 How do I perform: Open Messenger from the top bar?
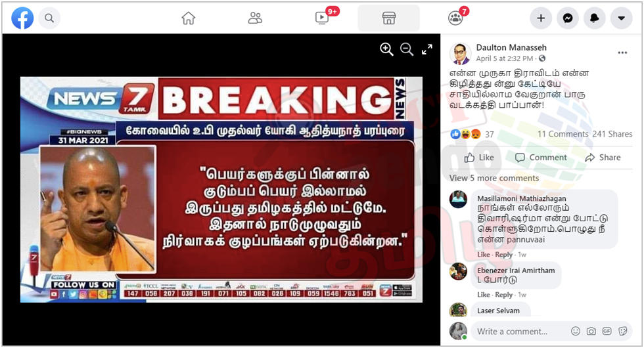coord(568,18)
